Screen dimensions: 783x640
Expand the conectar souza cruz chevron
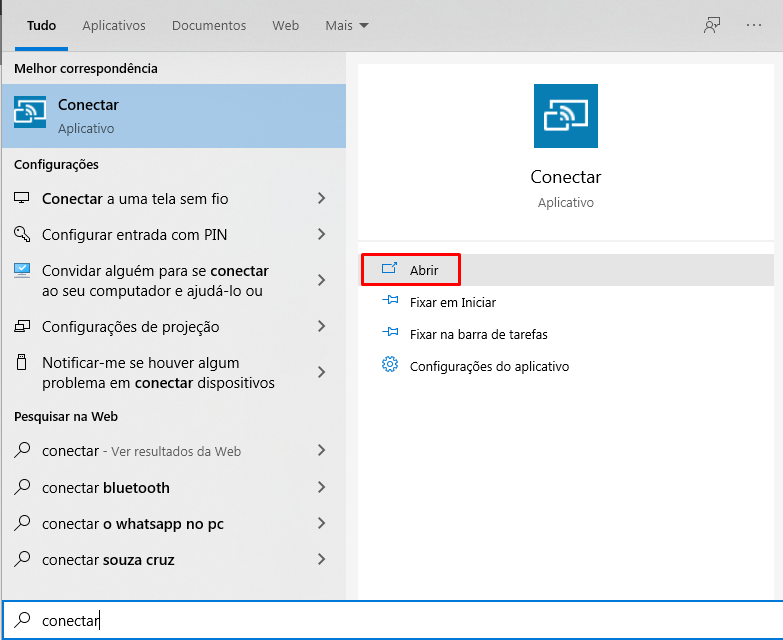322,559
